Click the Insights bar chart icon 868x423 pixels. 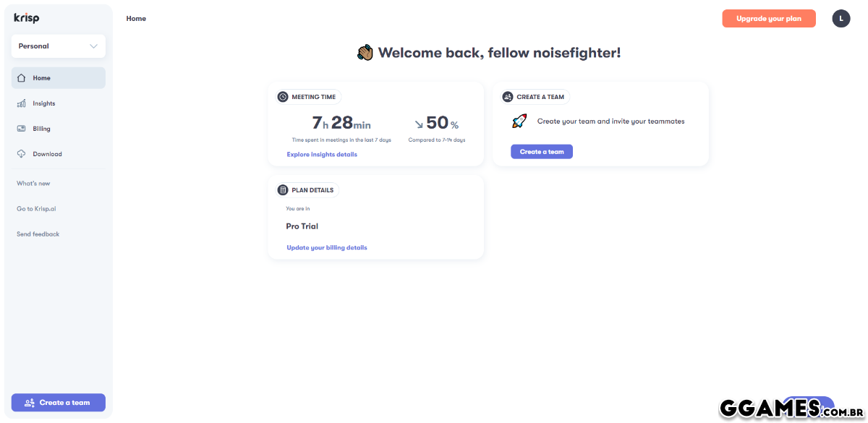pyautogui.click(x=21, y=103)
